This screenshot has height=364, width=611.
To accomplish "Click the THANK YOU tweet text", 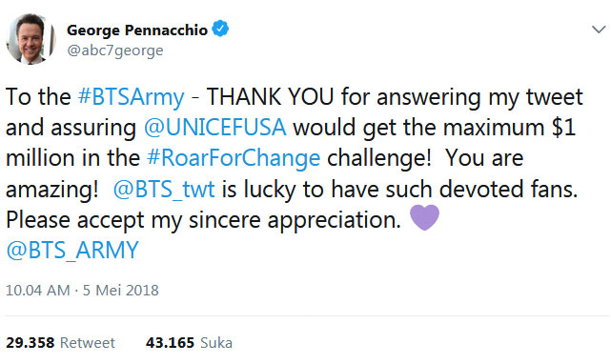I will click(x=270, y=97).
